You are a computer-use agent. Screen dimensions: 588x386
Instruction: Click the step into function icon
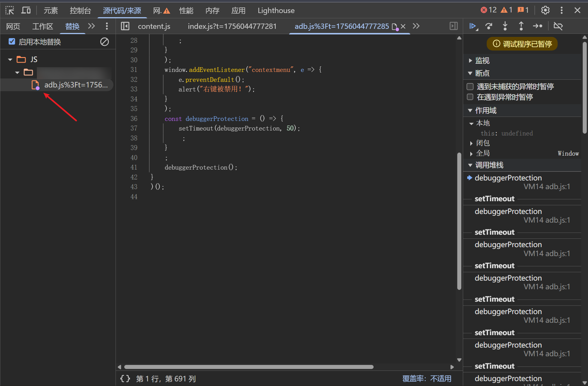pyautogui.click(x=505, y=26)
